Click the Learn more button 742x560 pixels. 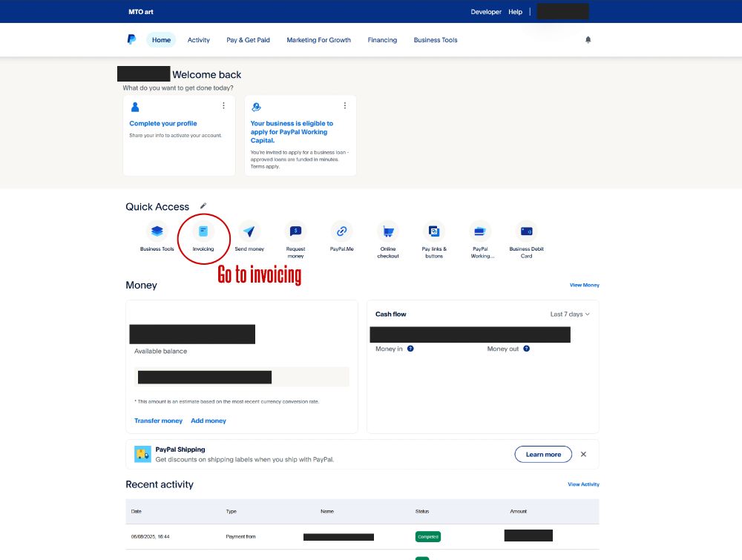(543, 454)
